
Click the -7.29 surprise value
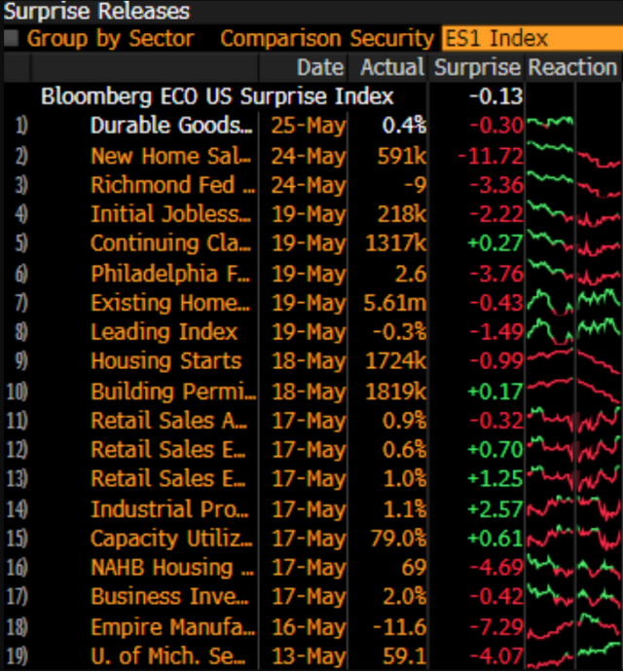click(496, 627)
